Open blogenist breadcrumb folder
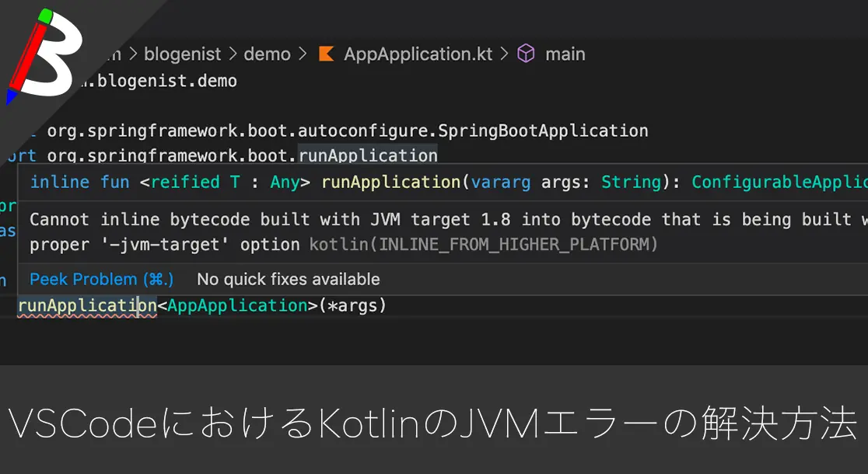The height and width of the screenshot is (474, 868). [182, 54]
